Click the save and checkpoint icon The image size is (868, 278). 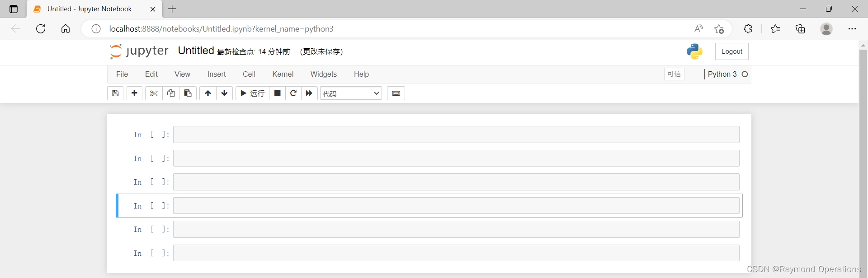pyautogui.click(x=115, y=93)
